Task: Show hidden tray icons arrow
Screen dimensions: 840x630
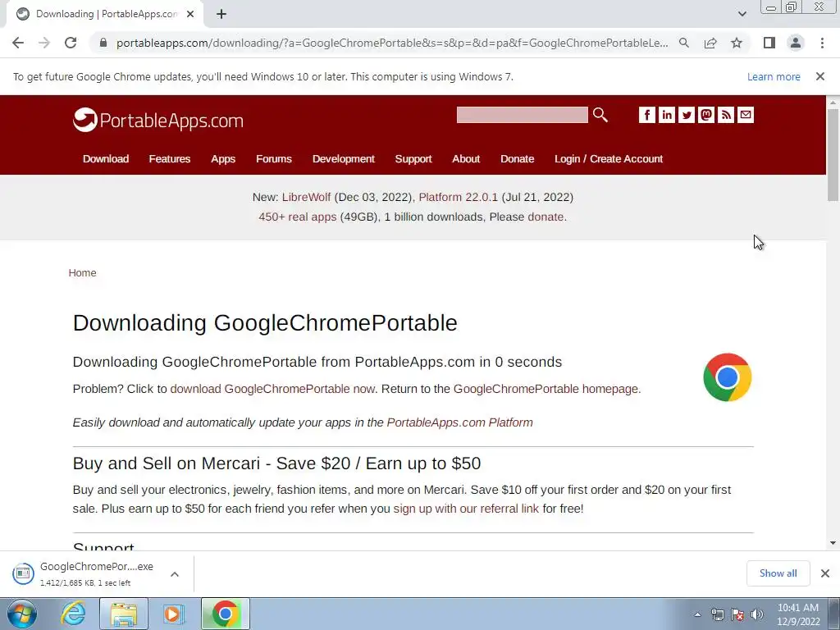Action: pyautogui.click(x=697, y=614)
